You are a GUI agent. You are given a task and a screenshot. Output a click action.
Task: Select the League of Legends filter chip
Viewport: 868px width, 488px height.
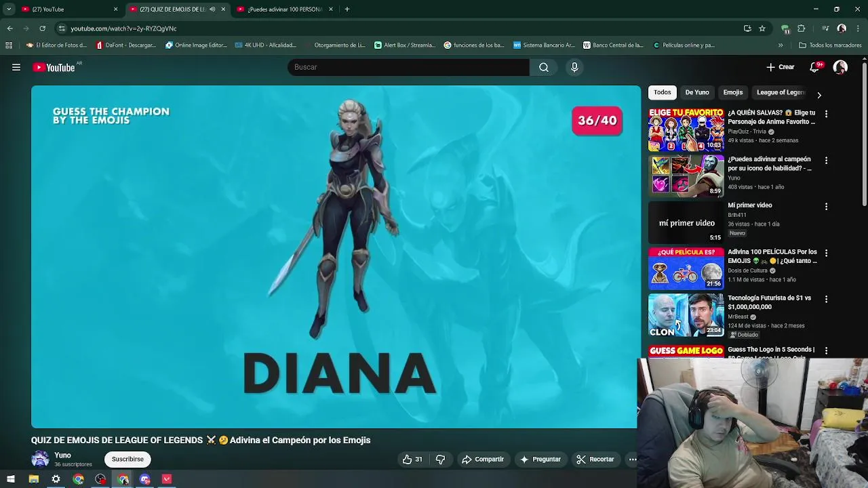tap(781, 92)
